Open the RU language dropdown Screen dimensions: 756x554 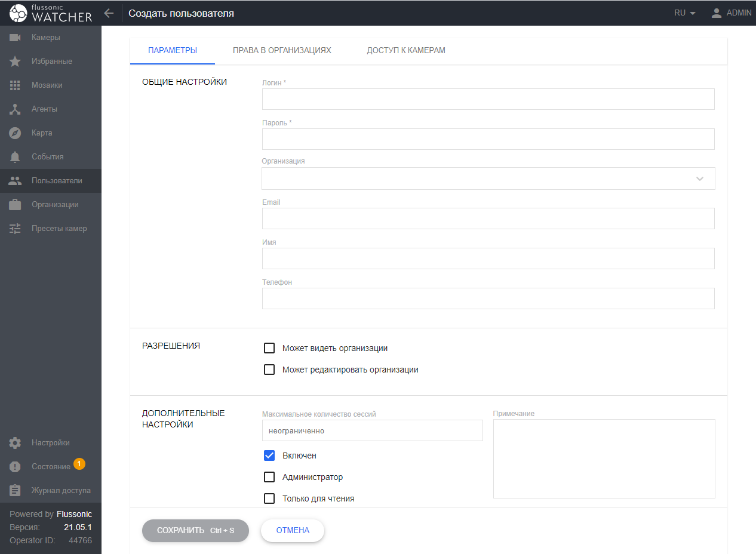coord(684,13)
